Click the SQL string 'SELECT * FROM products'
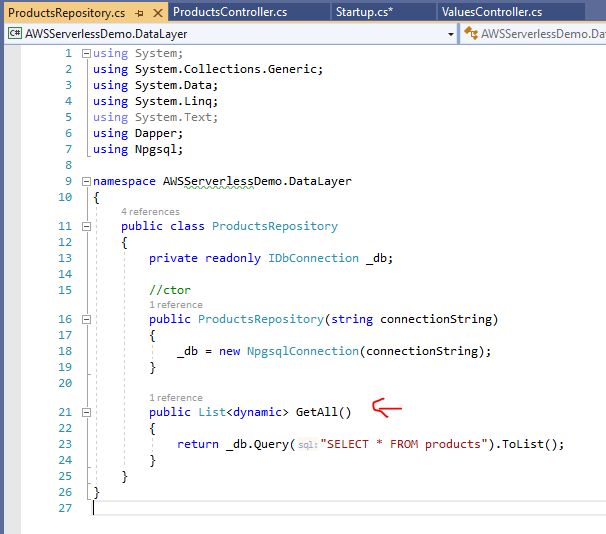Screen dimensions: 606x534 [x=403, y=444]
